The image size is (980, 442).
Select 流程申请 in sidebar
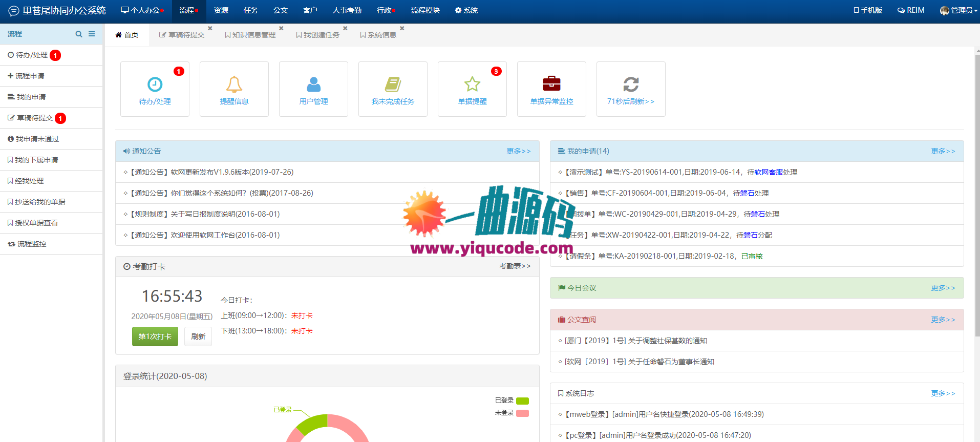click(x=51, y=76)
